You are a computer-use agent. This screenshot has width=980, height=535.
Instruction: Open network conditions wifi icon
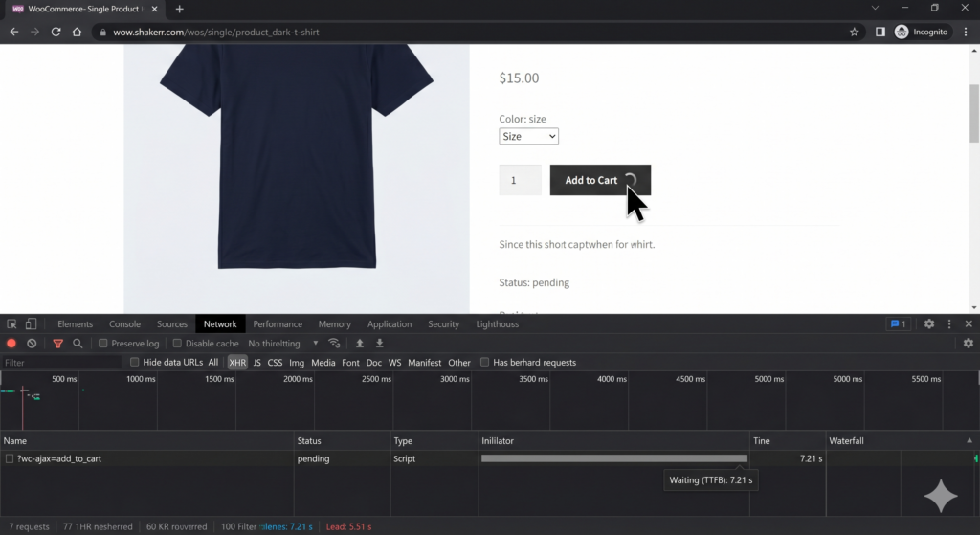click(334, 344)
